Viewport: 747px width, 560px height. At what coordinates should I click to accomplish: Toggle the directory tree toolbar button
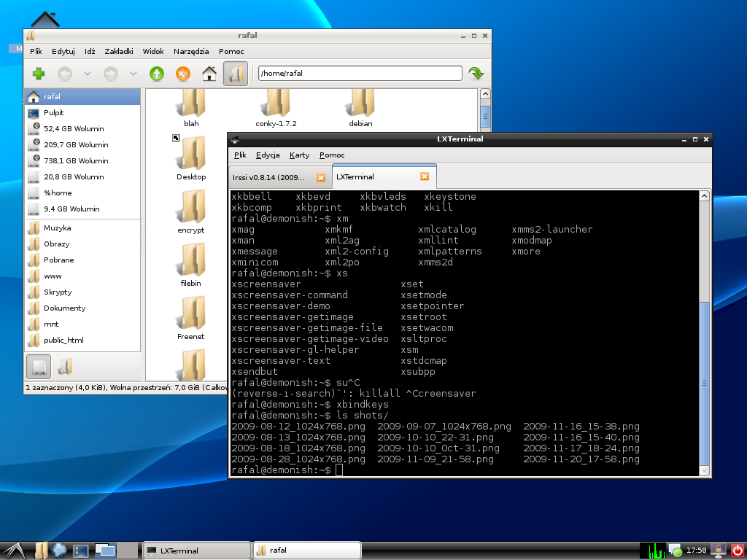tap(235, 74)
